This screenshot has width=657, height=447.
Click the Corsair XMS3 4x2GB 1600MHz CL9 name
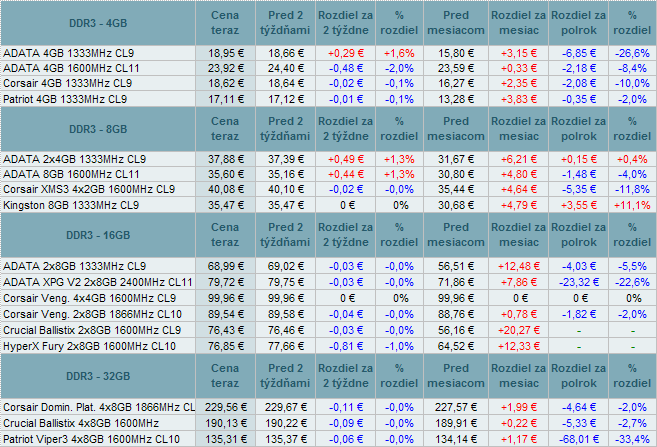point(89,189)
